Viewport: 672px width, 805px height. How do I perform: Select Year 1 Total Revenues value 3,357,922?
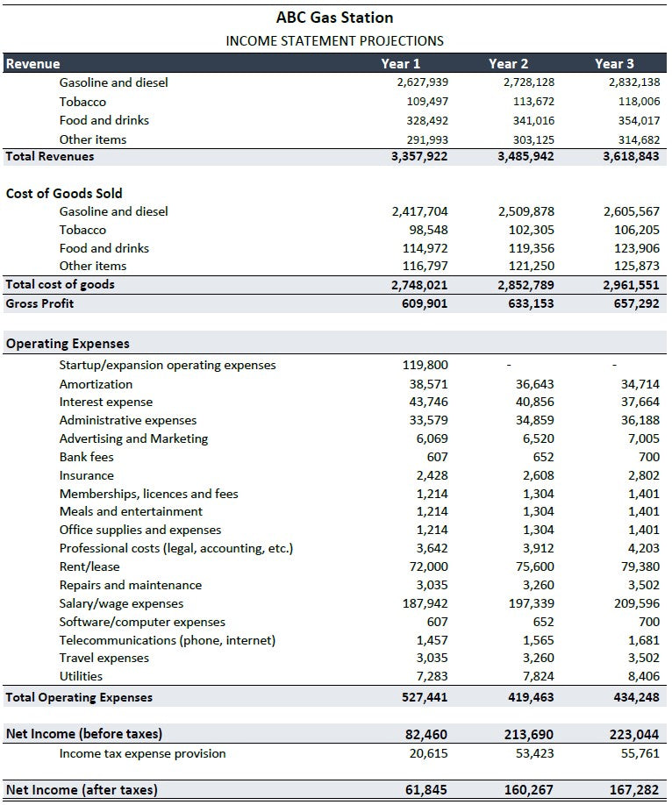tap(419, 156)
